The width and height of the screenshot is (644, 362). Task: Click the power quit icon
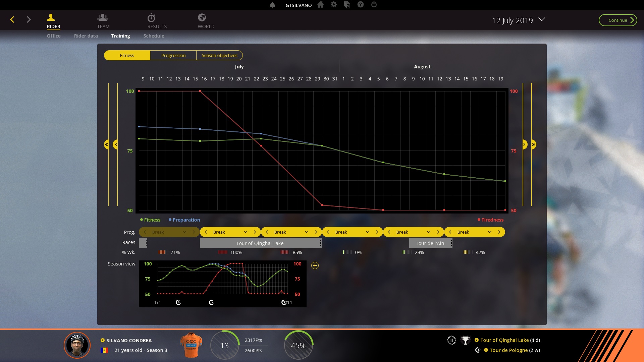point(374,5)
